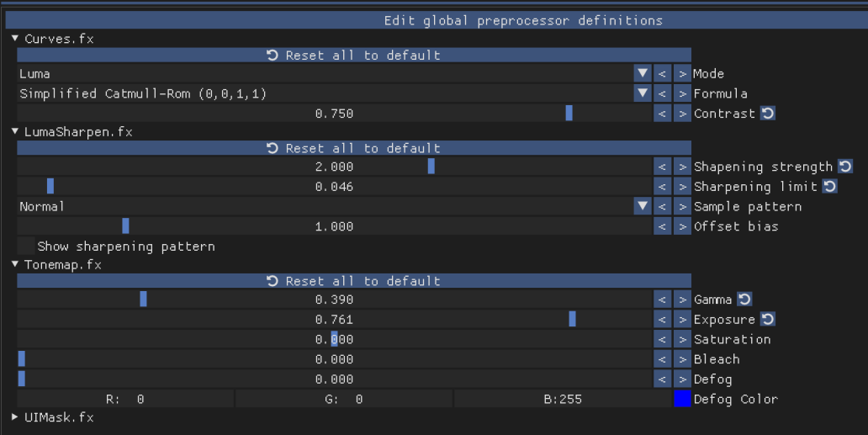
Task: Reset the Contrast value to default
Action: click(x=767, y=114)
